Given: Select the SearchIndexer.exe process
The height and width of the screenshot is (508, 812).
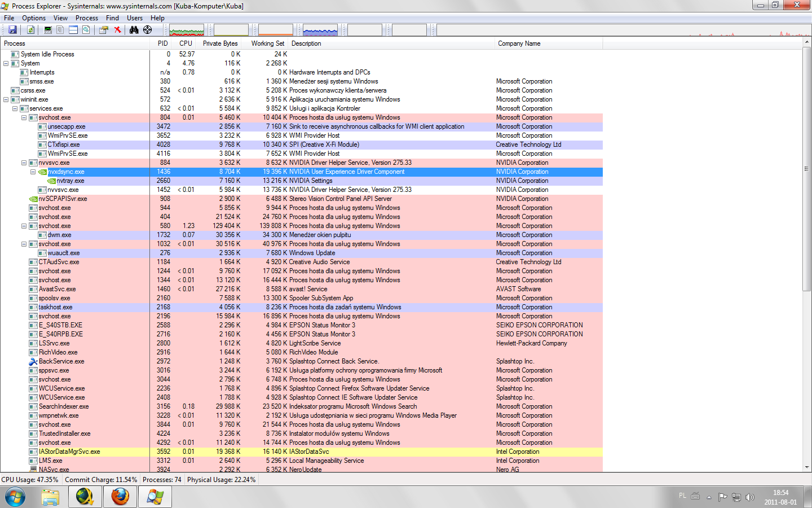Looking at the screenshot, I should 64,406.
